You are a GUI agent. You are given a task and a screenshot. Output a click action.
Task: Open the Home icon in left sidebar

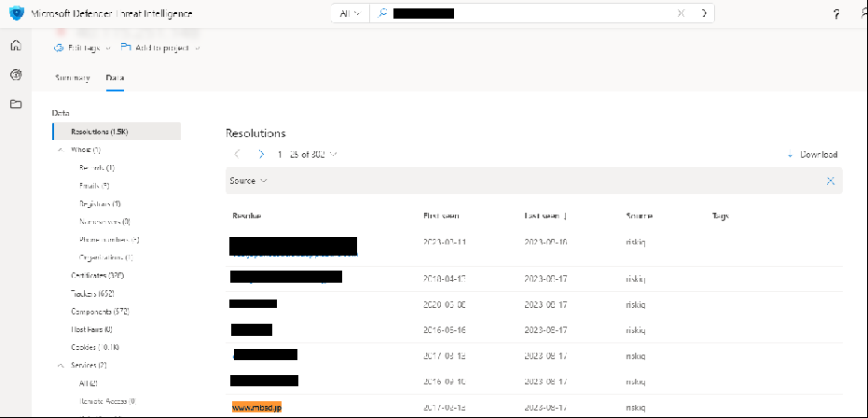coord(16,45)
